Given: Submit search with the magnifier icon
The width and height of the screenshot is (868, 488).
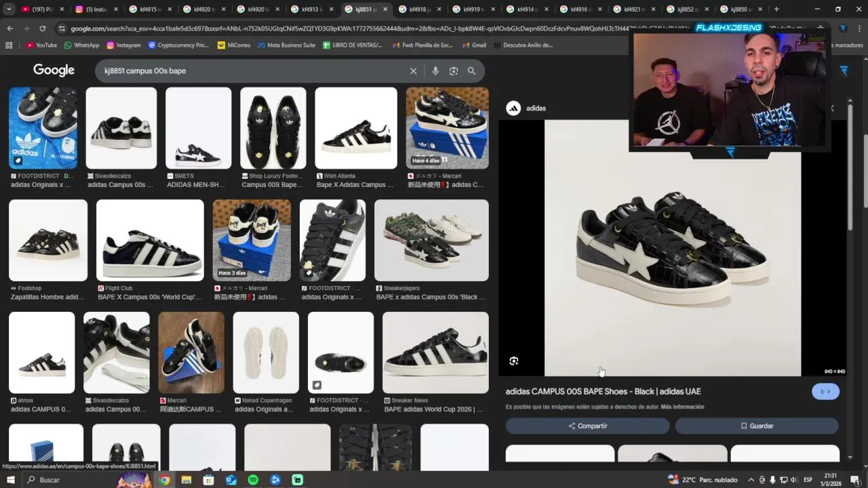Looking at the screenshot, I should [x=471, y=71].
